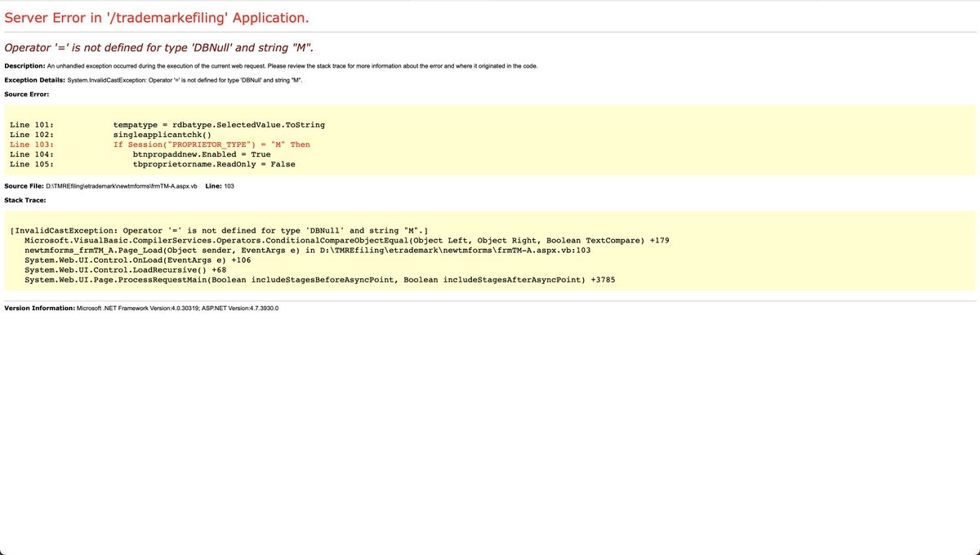
Task: Click the 'Stack Trace:' label
Action: click(25, 200)
